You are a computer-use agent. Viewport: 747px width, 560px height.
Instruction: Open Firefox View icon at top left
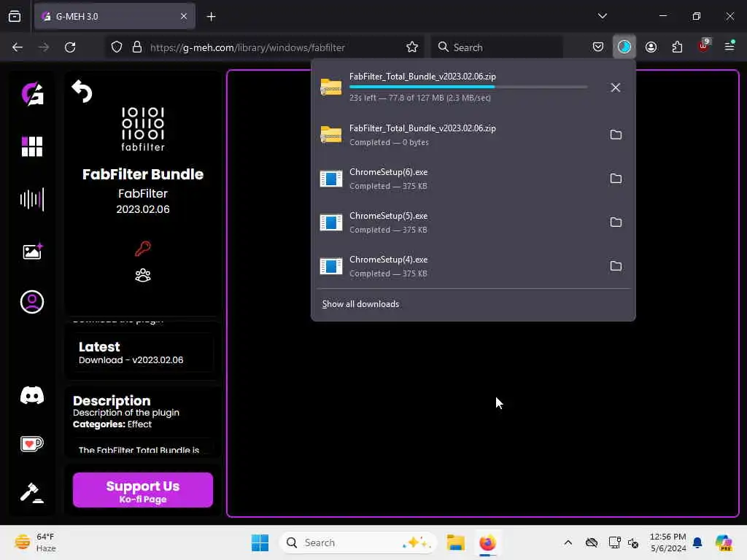tap(15, 16)
